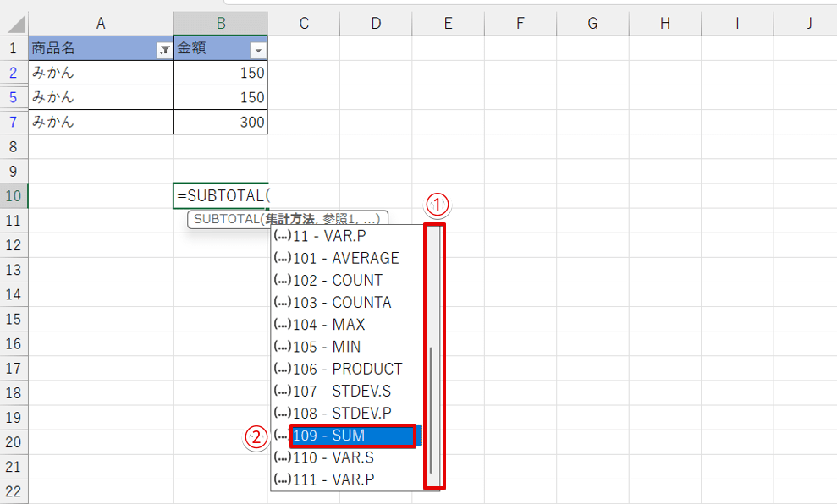Open the 商品名 filter dropdown
The image size is (837, 504).
tap(164, 50)
